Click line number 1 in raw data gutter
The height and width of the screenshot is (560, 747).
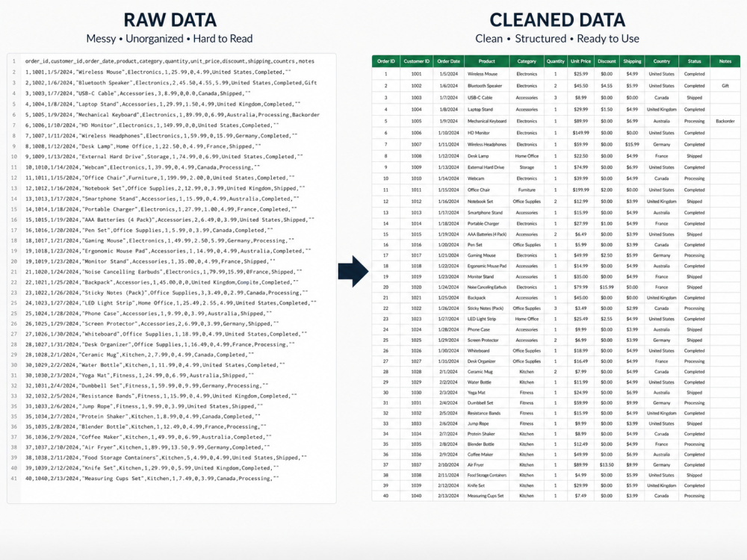(x=14, y=61)
